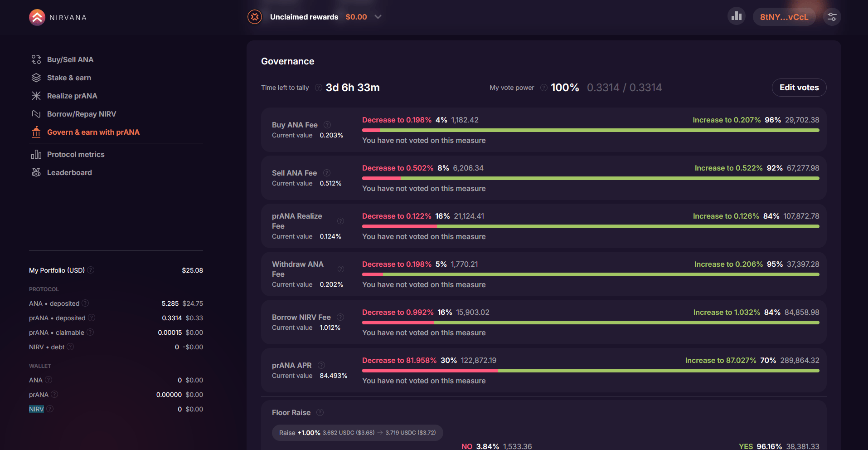The height and width of the screenshot is (450, 868).
Task: Click the Sell ANA Fee vote bar
Action: tap(591, 178)
